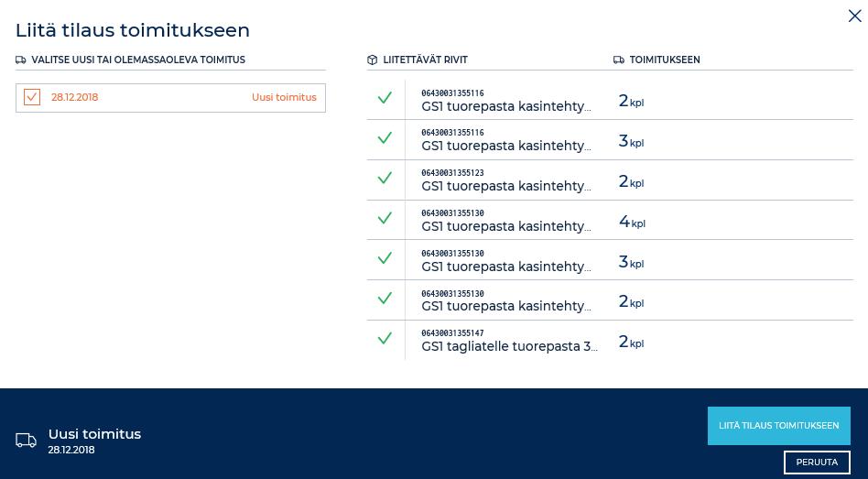
Task: Click the Uusi toimitus text in the footer bar
Action: click(x=94, y=434)
